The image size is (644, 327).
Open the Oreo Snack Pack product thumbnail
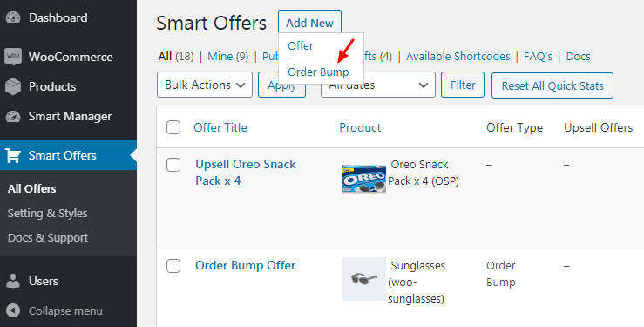[364, 179]
